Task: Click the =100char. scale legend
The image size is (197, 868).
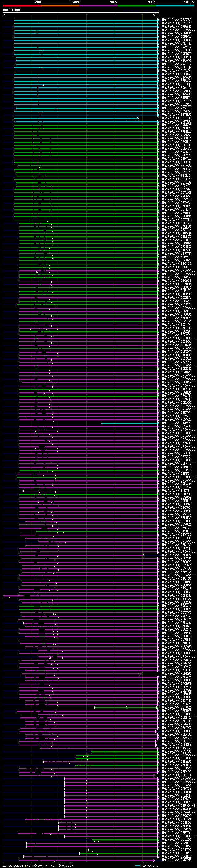Action: pyautogui.click(x=147, y=865)
